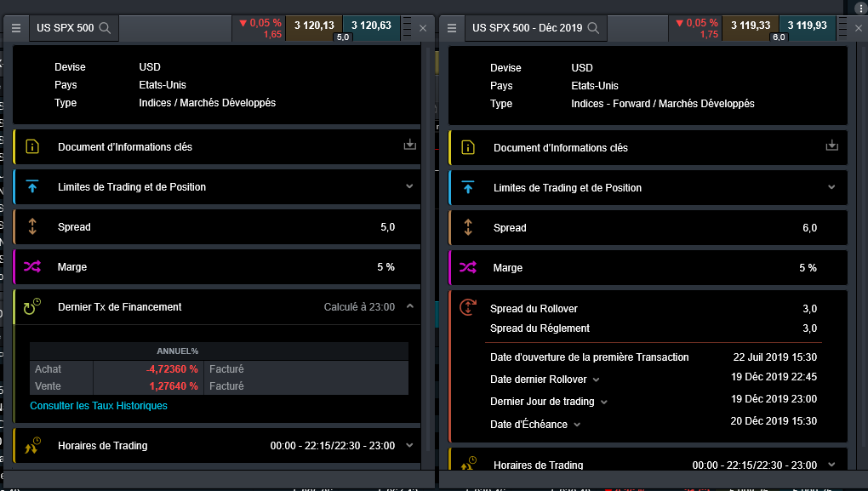This screenshot has width=868, height=491.
Task: Click Marge shuffle icon in Déc 2019 panel
Action: (468, 268)
